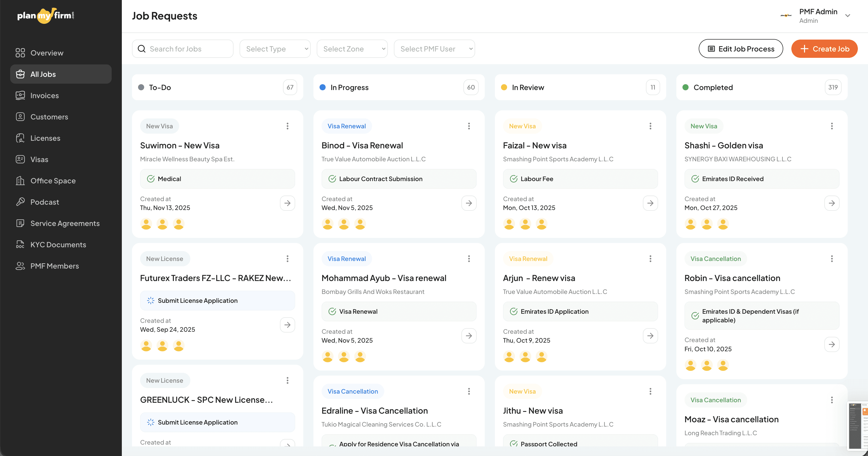The image size is (868, 456).
Task: Click the Medical step check on Suwimon card
Action: pyautogui.click(x=151, y=179)
